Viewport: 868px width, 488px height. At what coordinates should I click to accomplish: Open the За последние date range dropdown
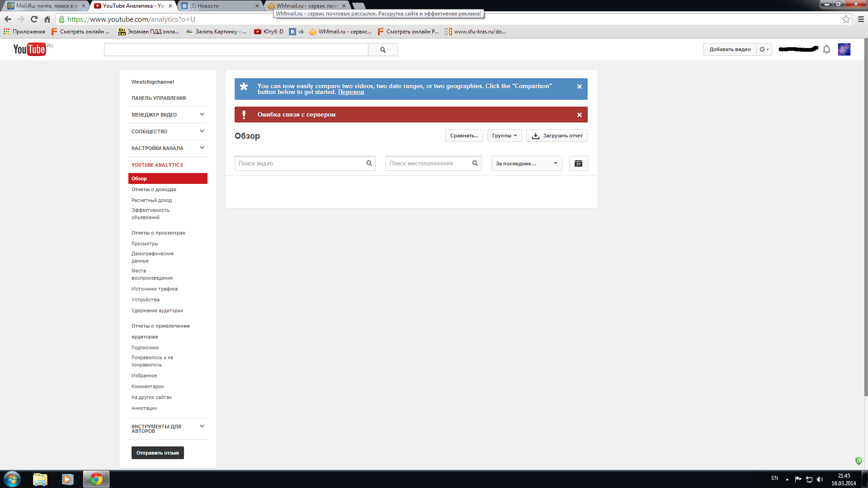pyautogui.click(x=526, y=164)
